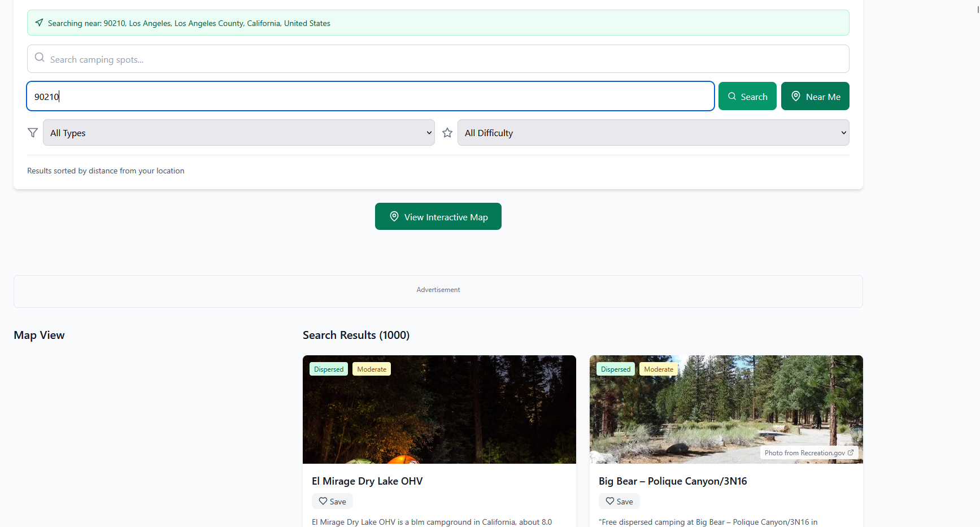Click the Results sorted by distance text
Image resolution: width=980 pixels, height=527 pixels.
(106, 171)
